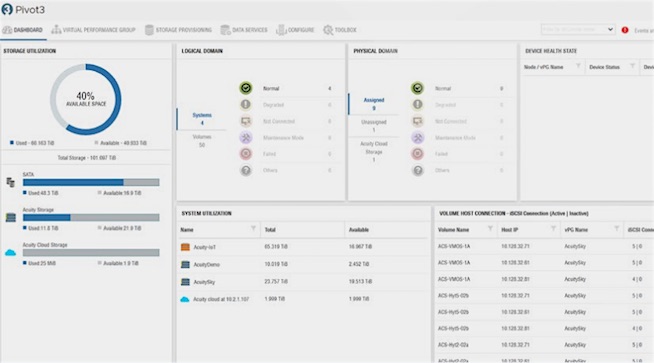The image size is (654, 363).
Task: Click the Toolbox gear icon
Action: [x=328, y=30]
